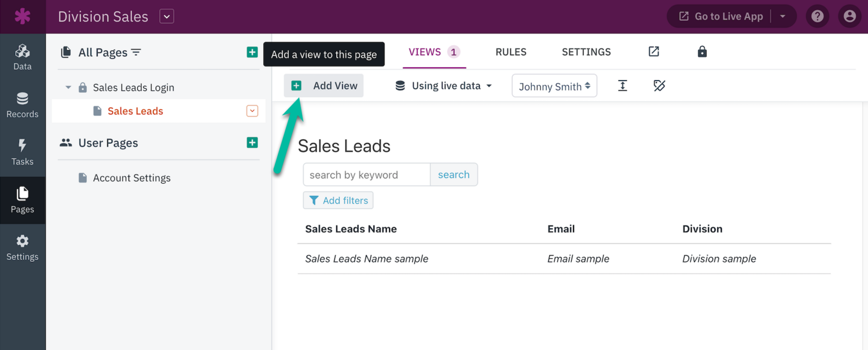The width and height of the screenshot is (868, 350).
Task: Open the help question mark icon
Action: pyautogui.click(x=817, y=16)
